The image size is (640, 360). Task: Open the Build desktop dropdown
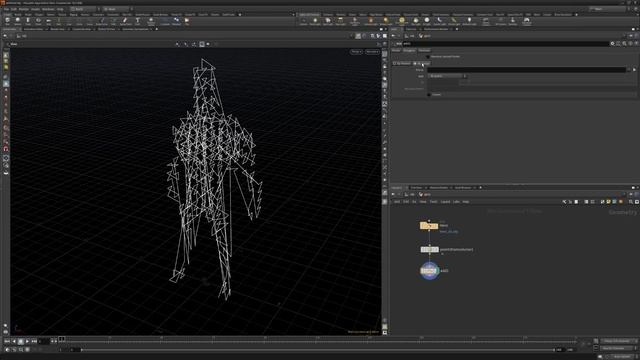tap(84, 9)
